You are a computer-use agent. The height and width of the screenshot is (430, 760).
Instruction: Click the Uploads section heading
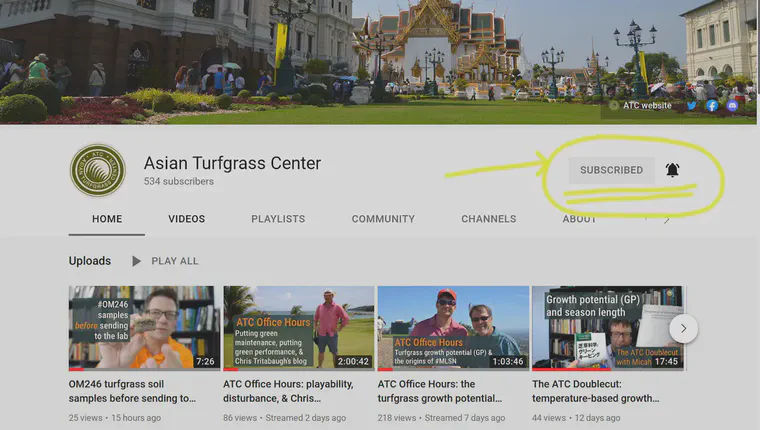click(x=90, y=261)
